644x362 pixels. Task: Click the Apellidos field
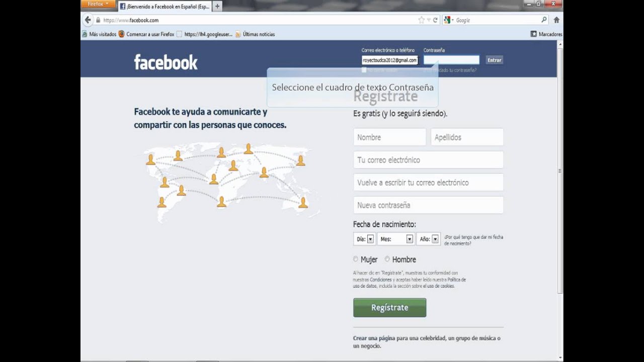(467, 137)
